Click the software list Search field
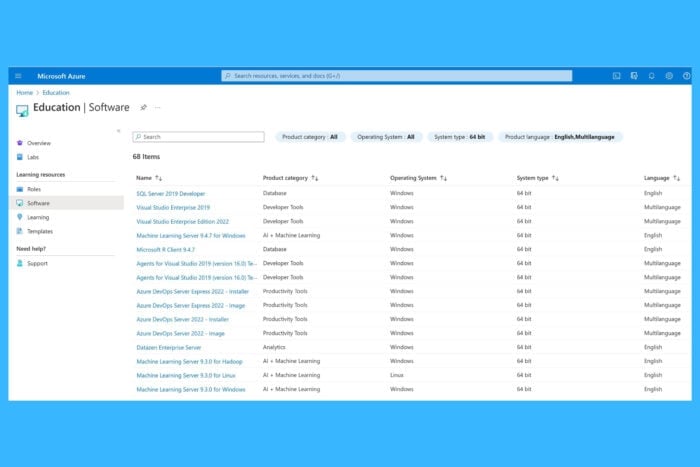This screenshot has height=467, width=700. point(199,137)
